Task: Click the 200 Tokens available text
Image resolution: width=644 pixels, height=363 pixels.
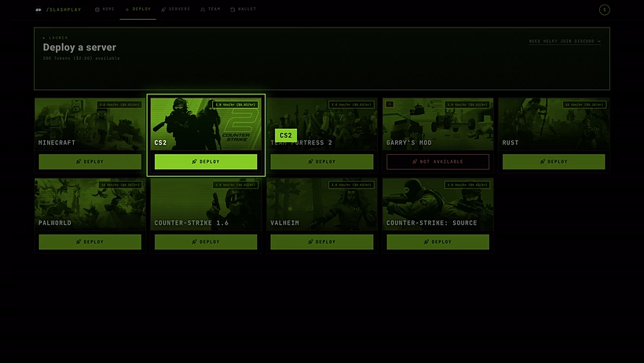Action: [82, 58]
